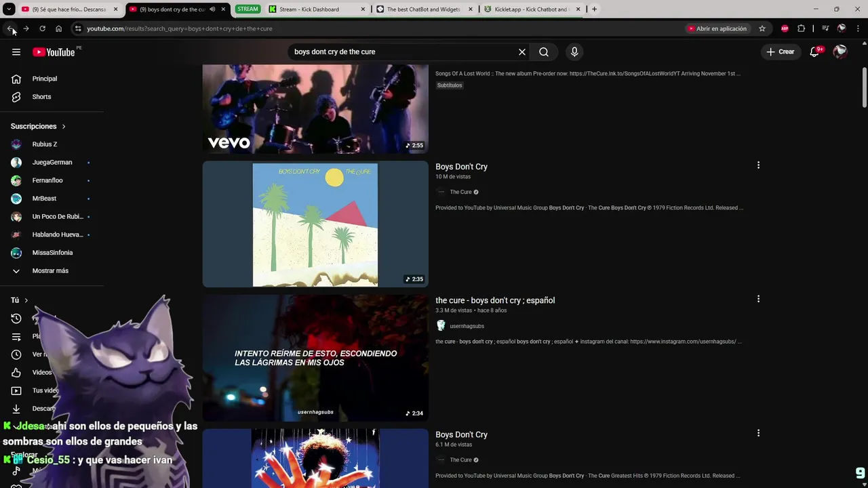Go back with the browser back arrow
This screenshot has height=488, width=868.
pyautogui.click(x=10, y=28)
